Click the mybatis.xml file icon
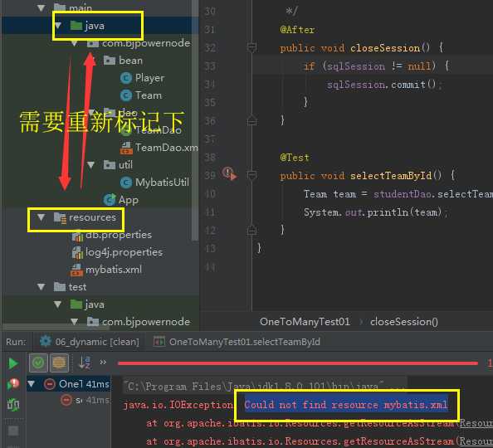 point(76,270)
